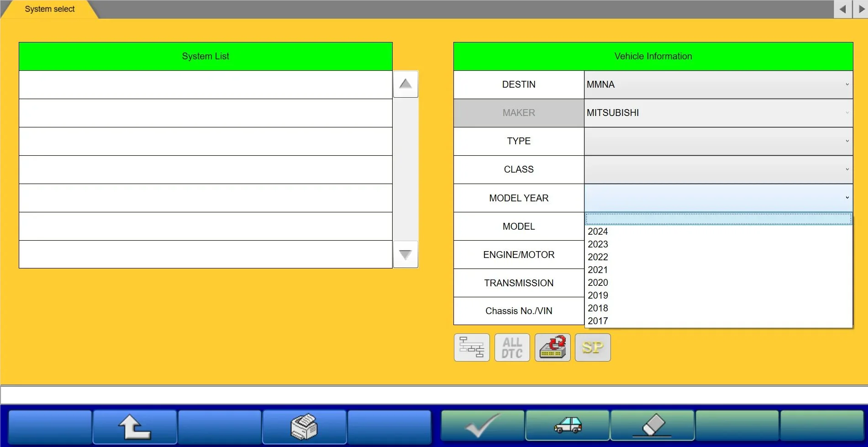The image size is (868, 447).
Task: Click the DESTIN label cell
Action: pyautogui.click(x=519, y=84)
